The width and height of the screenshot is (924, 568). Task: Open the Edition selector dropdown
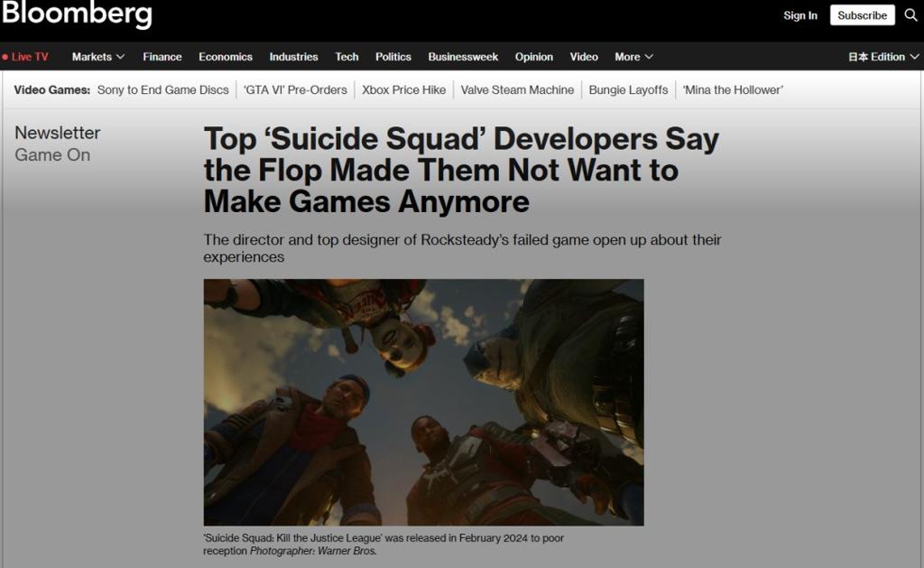pyautogui.click(x=883, y=57)
